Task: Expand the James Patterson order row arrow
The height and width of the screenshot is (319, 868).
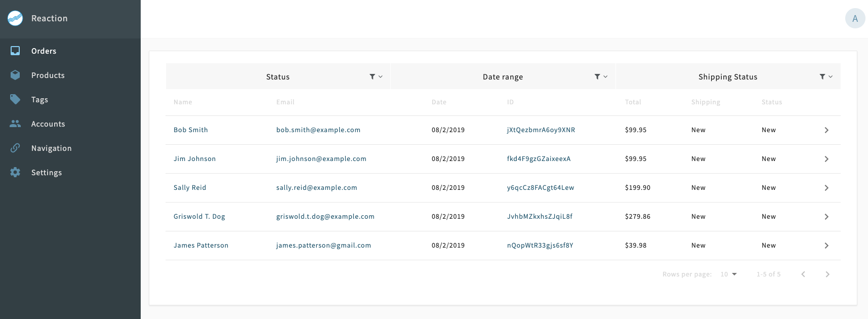Action: (x=826, y=245)
